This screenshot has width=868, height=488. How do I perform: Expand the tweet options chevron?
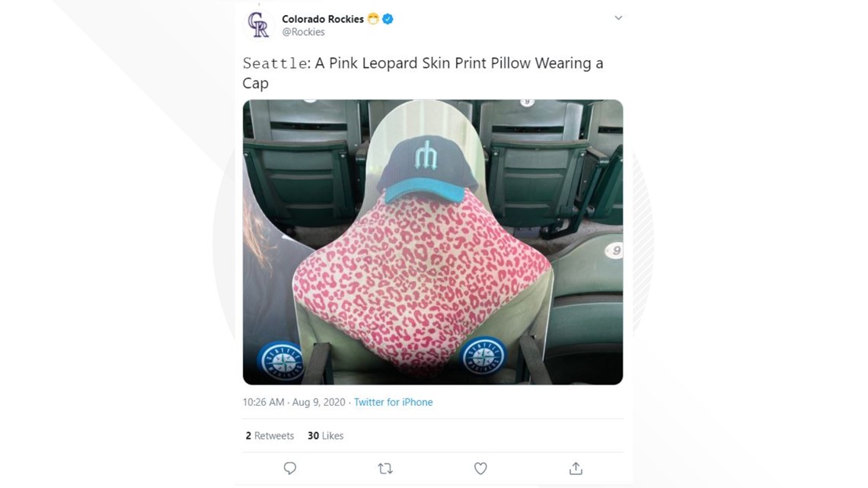618,18
